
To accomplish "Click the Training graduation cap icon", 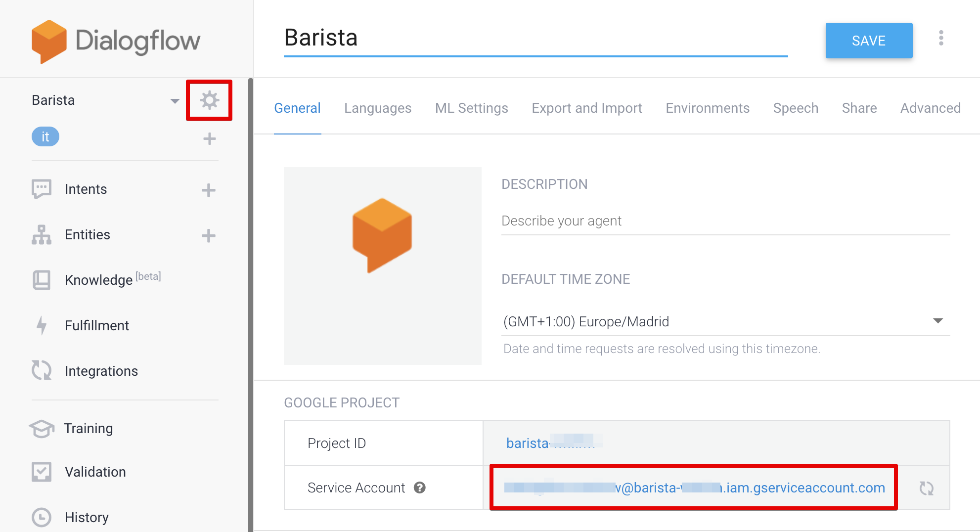I will 42,428.
